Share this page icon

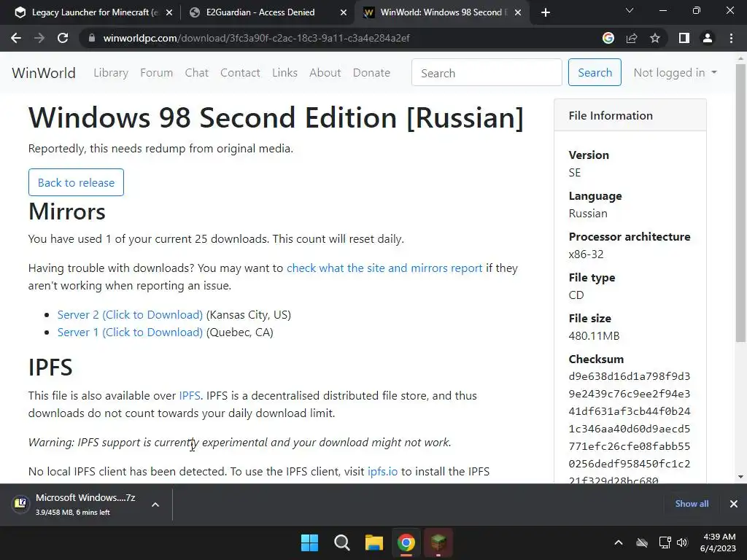click(632, 38)
